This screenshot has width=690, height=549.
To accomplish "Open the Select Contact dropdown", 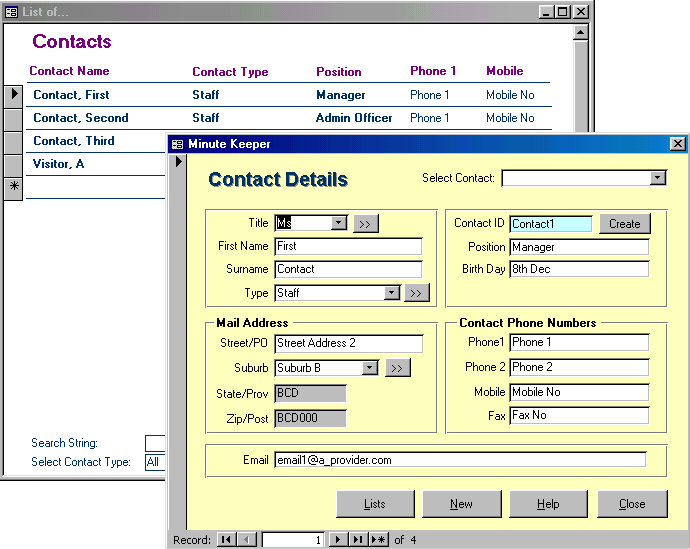I will coord(657,178).
